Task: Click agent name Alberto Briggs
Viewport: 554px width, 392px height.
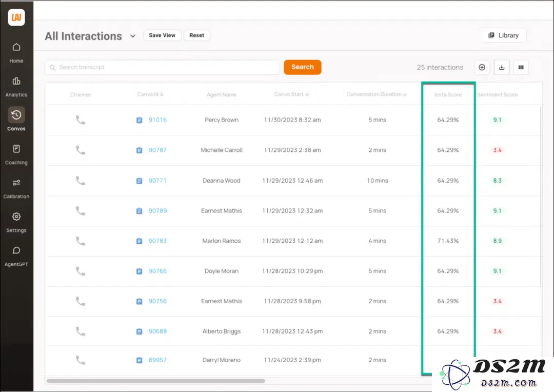Action: pyautogui.click(x=222, y=331)
